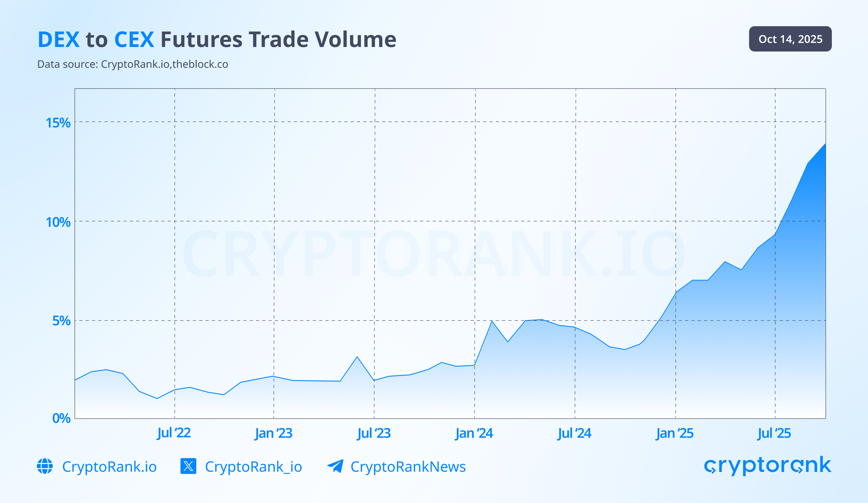
Task: Click the Telegram paper plane icon
Action: [335, 466]
